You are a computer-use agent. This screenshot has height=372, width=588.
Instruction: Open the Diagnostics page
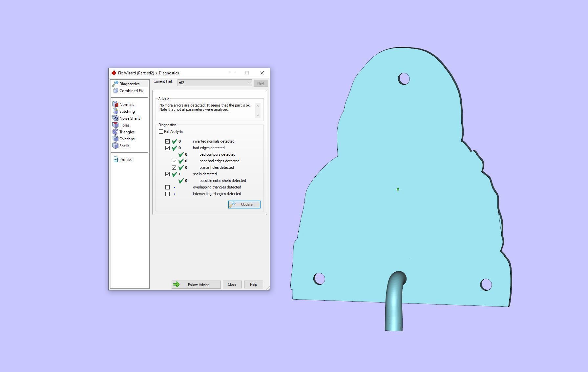point(129,84)
